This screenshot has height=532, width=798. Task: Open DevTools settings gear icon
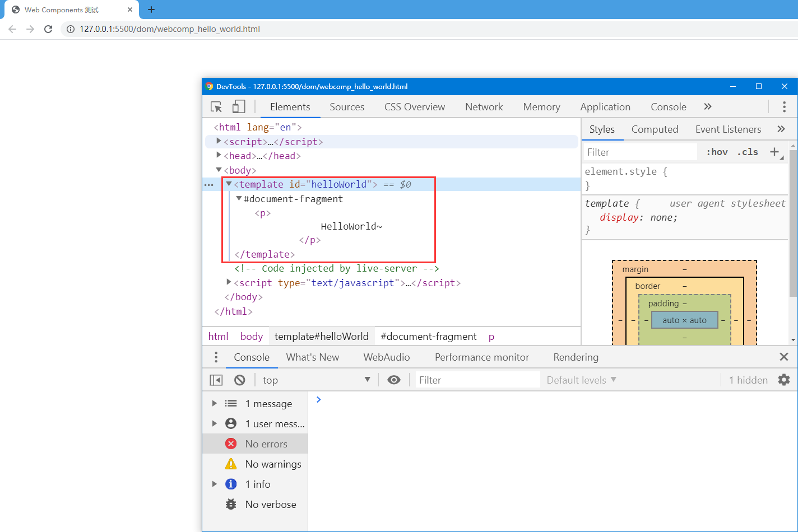783,380
